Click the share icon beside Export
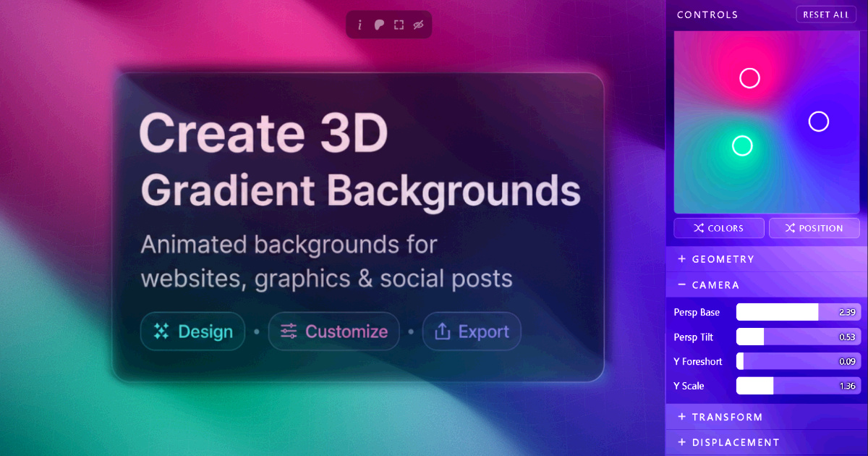This screenshot has height=456, width=868. [x=442, y=332]
